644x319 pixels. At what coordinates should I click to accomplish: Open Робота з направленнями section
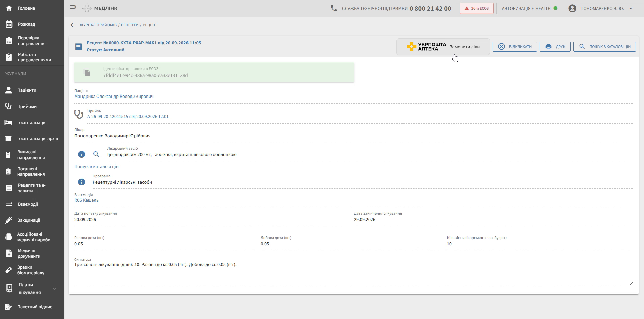tap(32, 57)
